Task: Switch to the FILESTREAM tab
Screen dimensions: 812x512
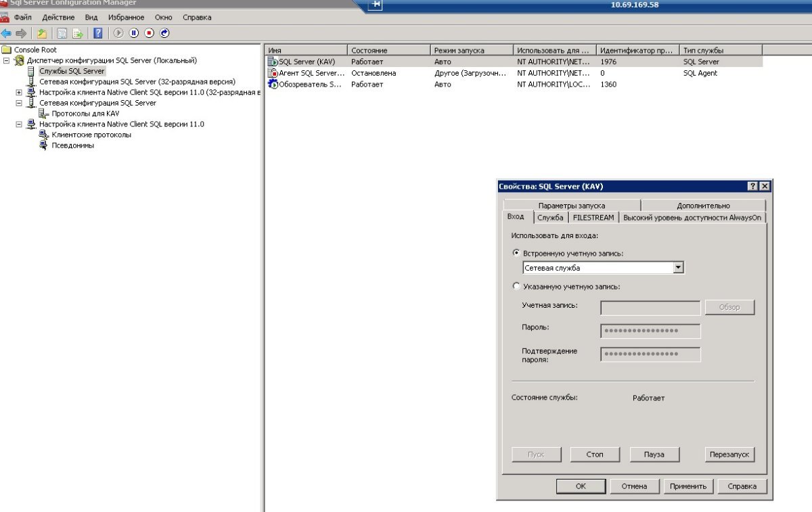Action: coord(593,217)
